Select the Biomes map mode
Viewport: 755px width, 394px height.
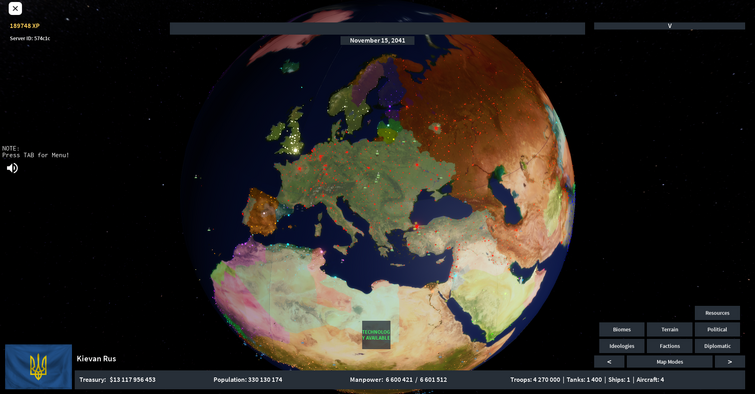click(622, 329)
